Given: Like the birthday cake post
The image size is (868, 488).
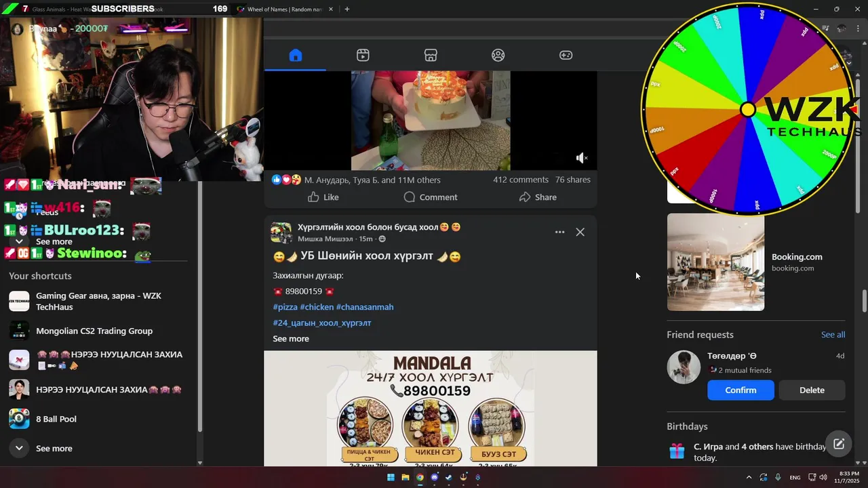Looking at the screenshot, I should pos(323,197).
